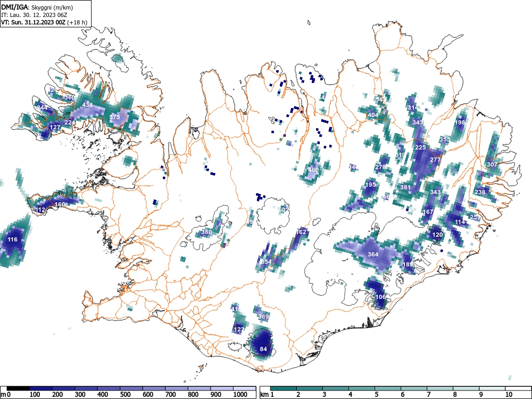
Task: Click the black swatch beside the m 0 label
Action: 18,388
